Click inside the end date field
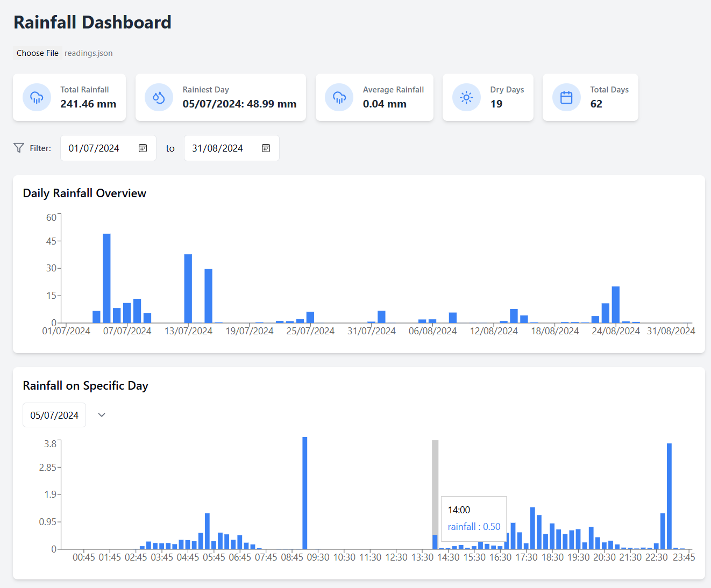 coord(217,148)
